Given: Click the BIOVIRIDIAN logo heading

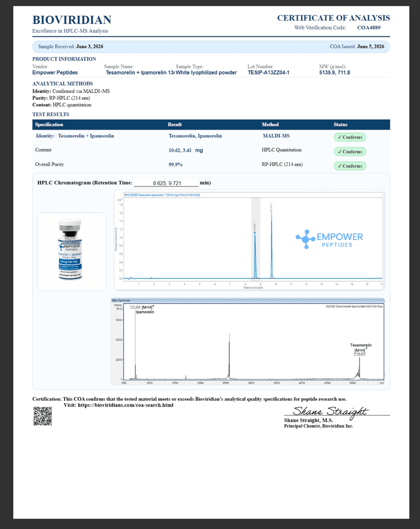Looking at the screenshot, I should tap(72, 20).
